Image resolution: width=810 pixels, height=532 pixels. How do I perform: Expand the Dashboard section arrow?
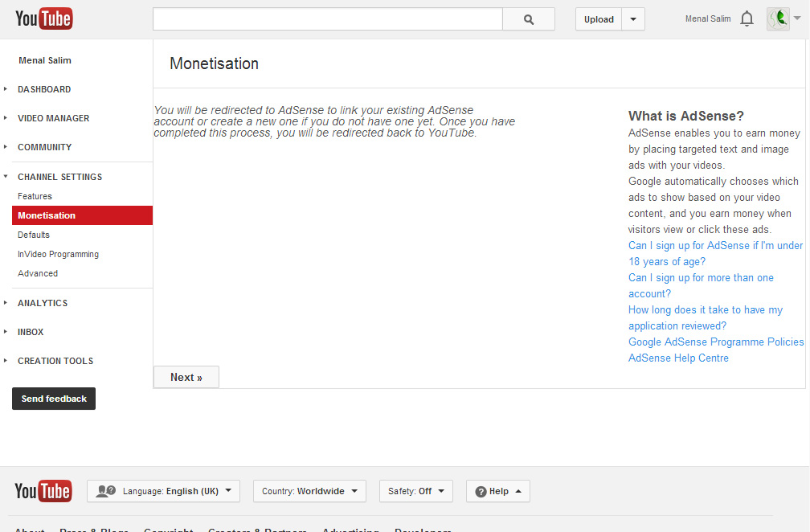pyautogui.click(x=6, y=89)
